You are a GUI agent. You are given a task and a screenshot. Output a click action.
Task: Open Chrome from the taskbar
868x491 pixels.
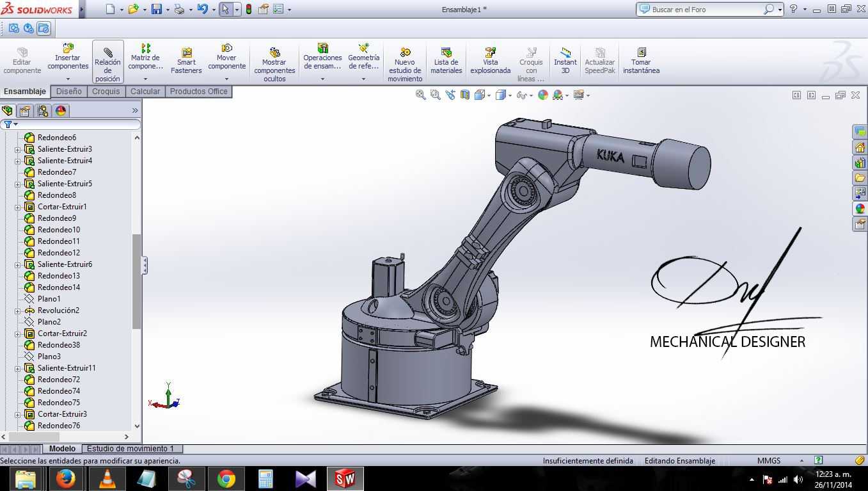(226, 478)
